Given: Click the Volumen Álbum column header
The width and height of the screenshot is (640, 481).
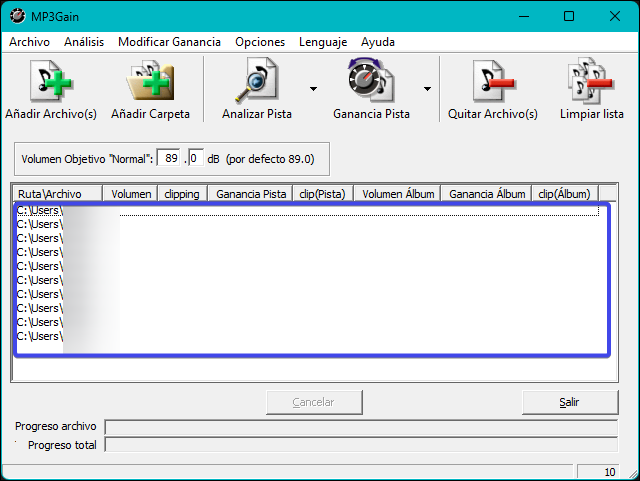Looking at the screenshot, I should click(x=397, y=194).
